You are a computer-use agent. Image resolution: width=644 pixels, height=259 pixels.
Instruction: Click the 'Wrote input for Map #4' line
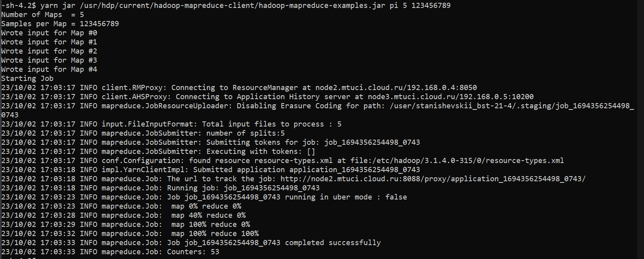[x=49, y=69]
